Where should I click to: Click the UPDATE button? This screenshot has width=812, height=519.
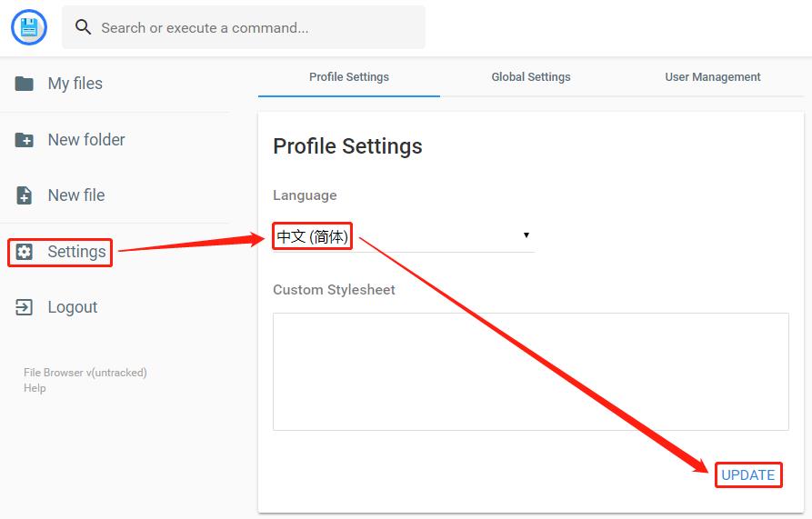tap(748, 475)
